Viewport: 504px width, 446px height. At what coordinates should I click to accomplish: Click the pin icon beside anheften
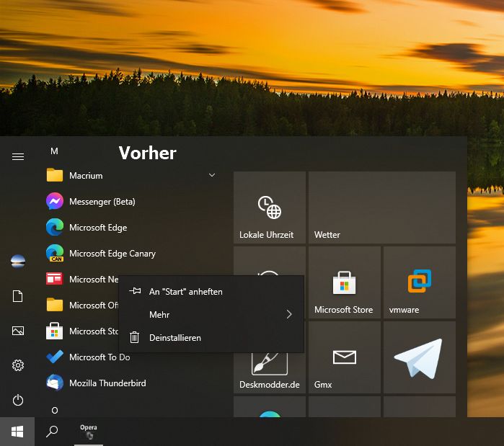pos(135,291)
